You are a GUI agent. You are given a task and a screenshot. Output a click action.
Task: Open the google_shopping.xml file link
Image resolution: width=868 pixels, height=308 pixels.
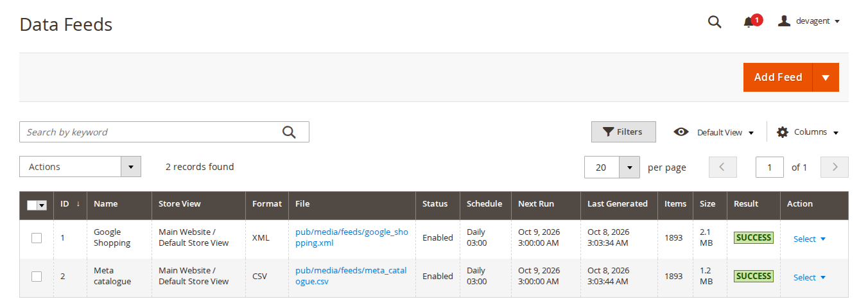tap(351, 237)
